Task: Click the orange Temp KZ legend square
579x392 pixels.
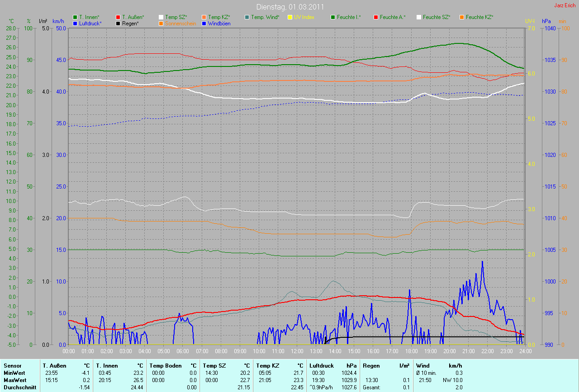Action: pos(204,17)
